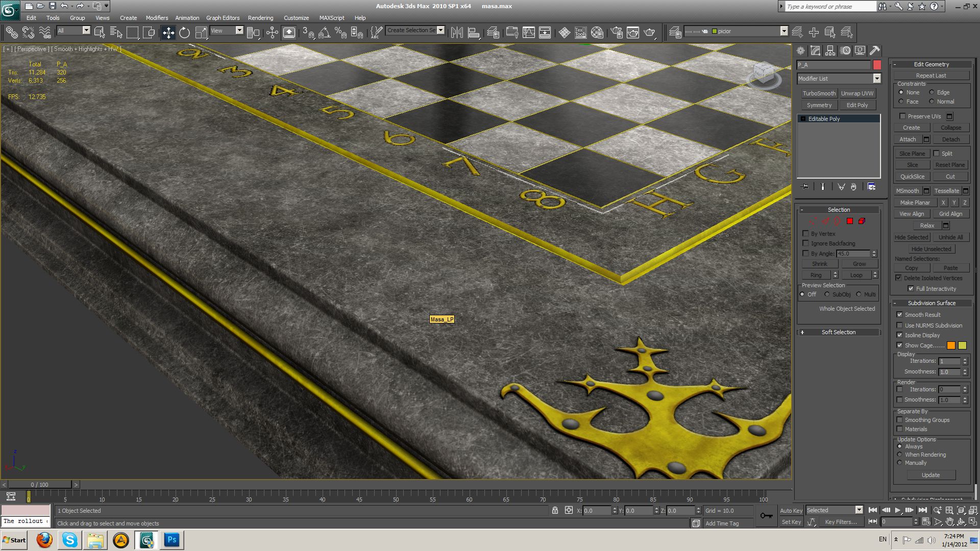Expand the Soft Selection rollout
This screenshot has height=551, width=980.
(x=838, y=332)
